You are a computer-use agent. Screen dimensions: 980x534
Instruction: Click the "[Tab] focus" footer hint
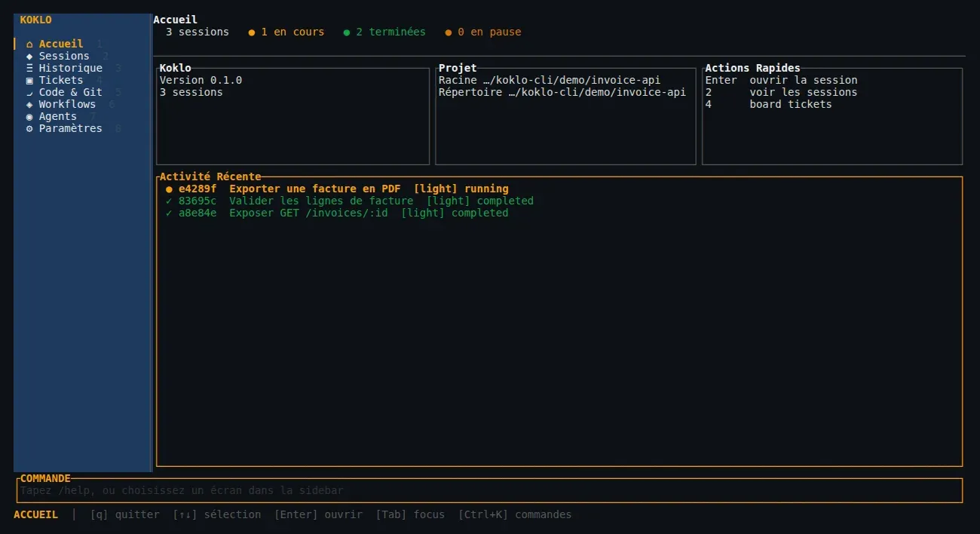410,515
